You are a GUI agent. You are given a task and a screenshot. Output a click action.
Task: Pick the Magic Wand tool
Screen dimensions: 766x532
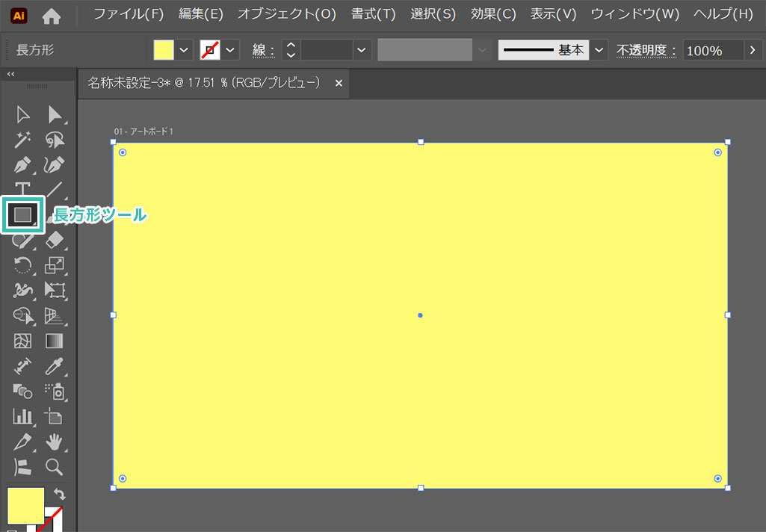pyautogui.click(x=22, y=139)
